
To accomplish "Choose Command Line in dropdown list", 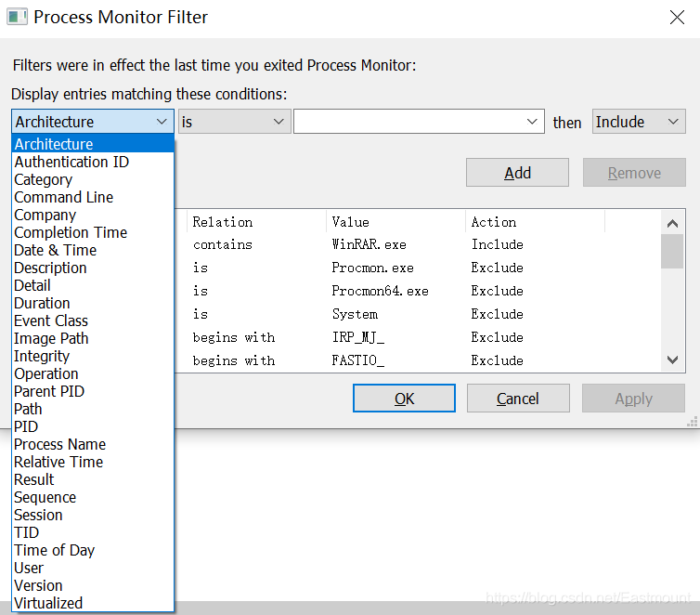I will click(64, 197).
